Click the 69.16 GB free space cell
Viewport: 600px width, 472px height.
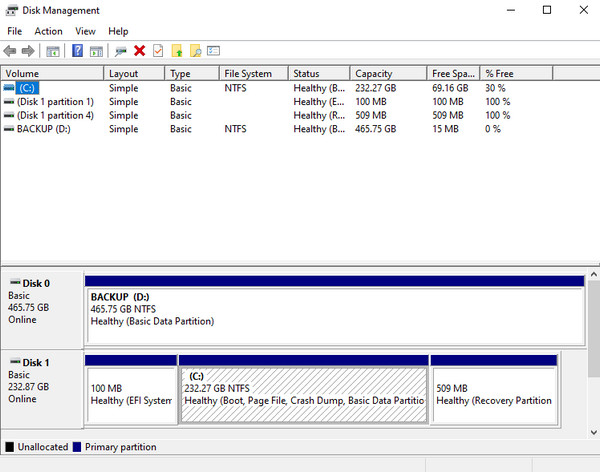(x=450, y=88)
